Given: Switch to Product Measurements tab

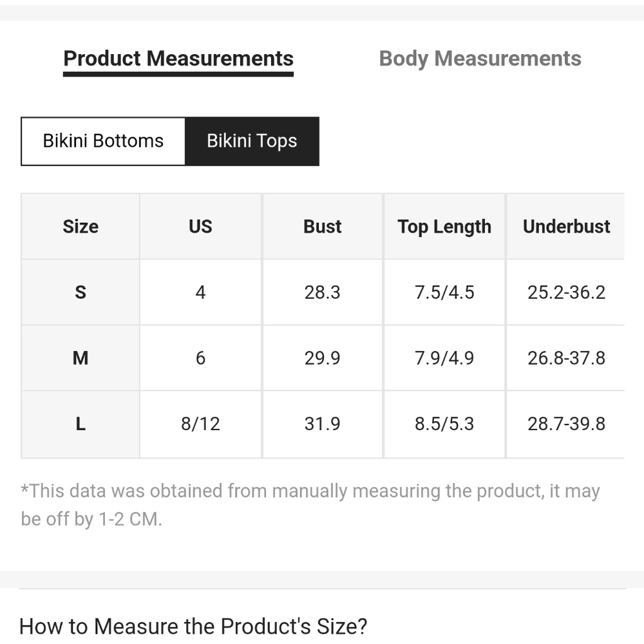Looking at the screenshot, I should click(x=178, y=59).
